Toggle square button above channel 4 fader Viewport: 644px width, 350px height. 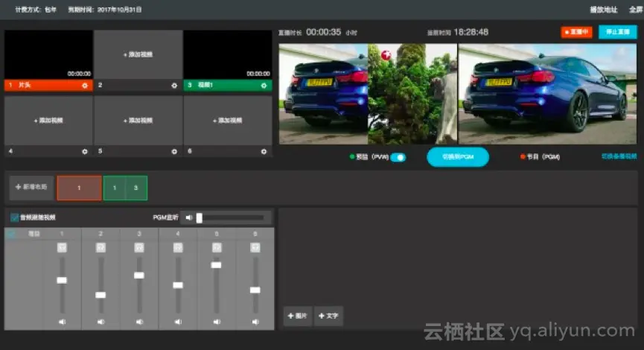(178, 247)
